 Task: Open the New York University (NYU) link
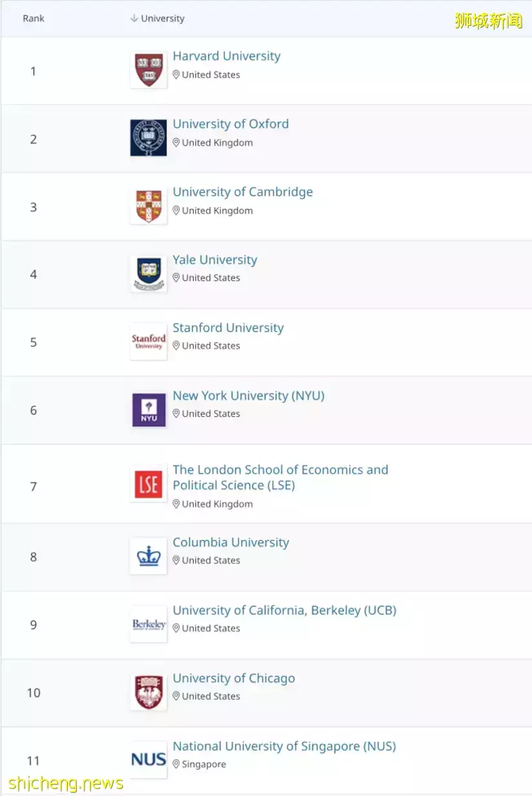click(249, 395)
